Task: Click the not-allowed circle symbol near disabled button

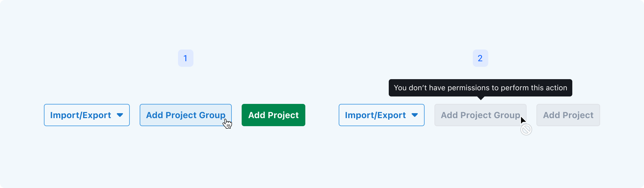Action: click(x=525, y=130)
